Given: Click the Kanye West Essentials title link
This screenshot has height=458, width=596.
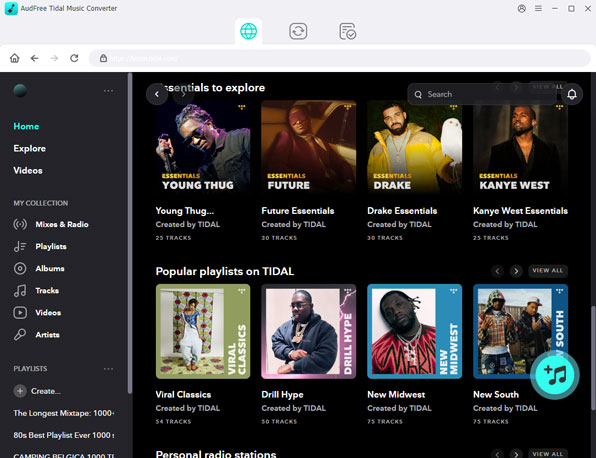Looking at the screenshot, I should coord(520,211).
